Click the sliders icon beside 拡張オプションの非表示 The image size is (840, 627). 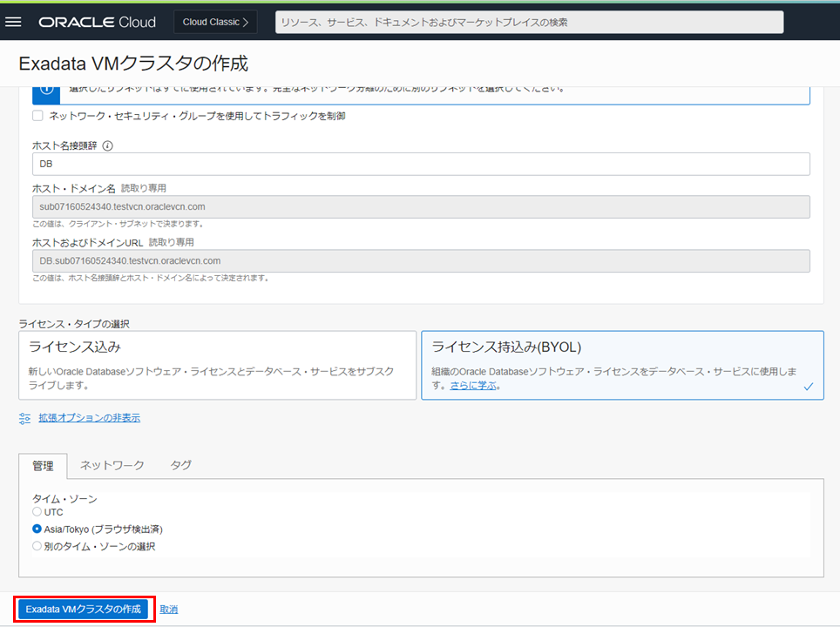point(24,419)
